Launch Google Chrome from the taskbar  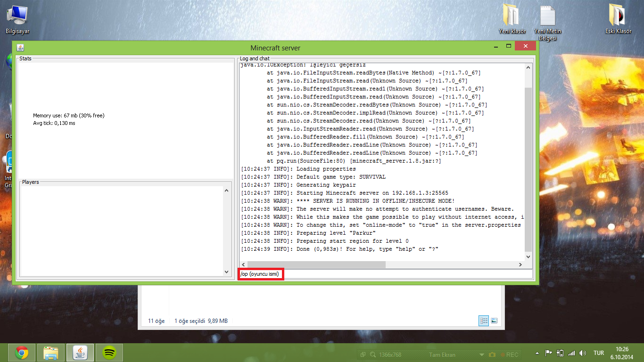click(21, 352)
